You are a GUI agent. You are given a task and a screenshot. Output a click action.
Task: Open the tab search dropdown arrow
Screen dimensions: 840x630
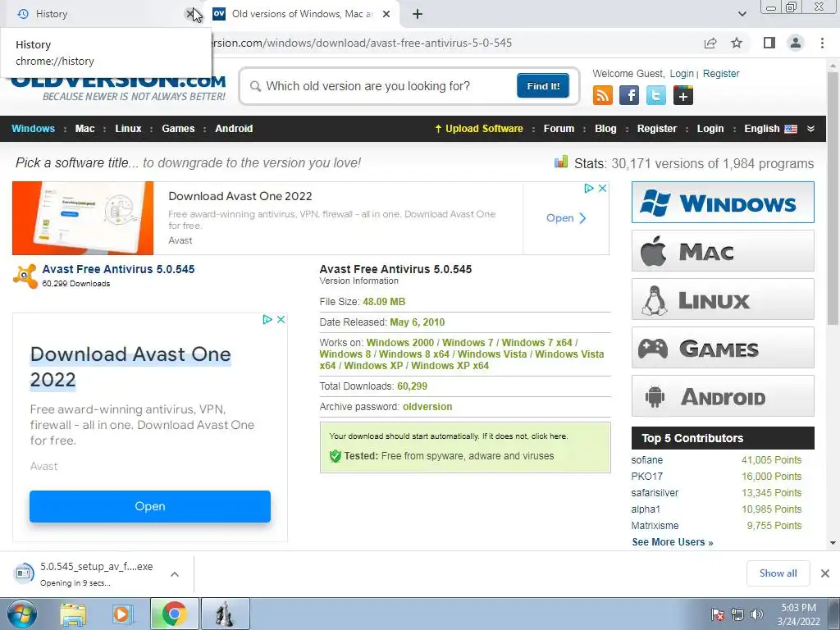pyautogui.click(x=742, y=14)
